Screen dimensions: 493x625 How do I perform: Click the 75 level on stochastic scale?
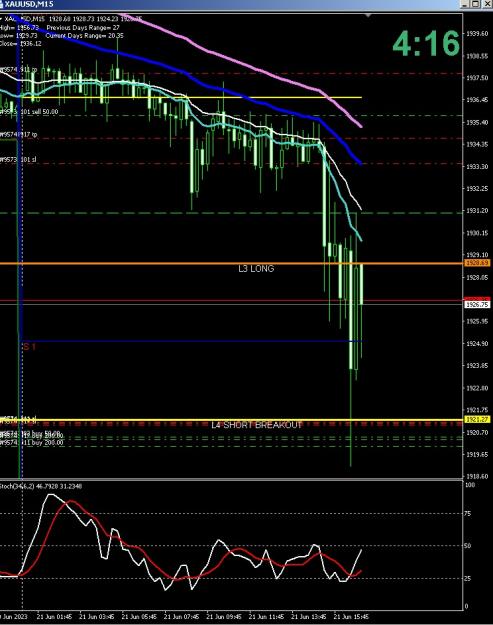tap(468, 514)
